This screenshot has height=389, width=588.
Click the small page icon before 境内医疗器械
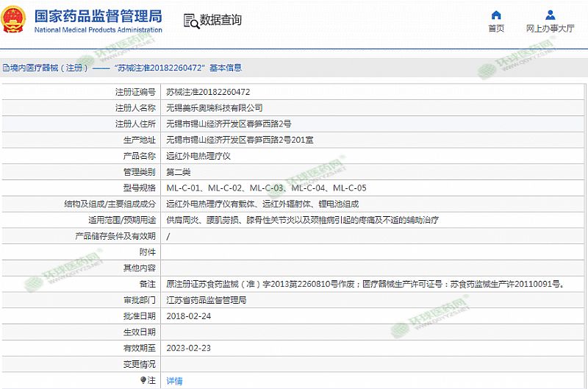pyautogui.click(x=5, y=68)
